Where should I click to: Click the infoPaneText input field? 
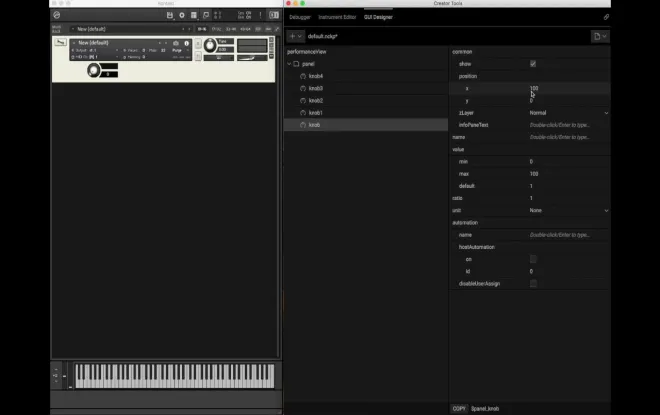(x=568, y=125)
